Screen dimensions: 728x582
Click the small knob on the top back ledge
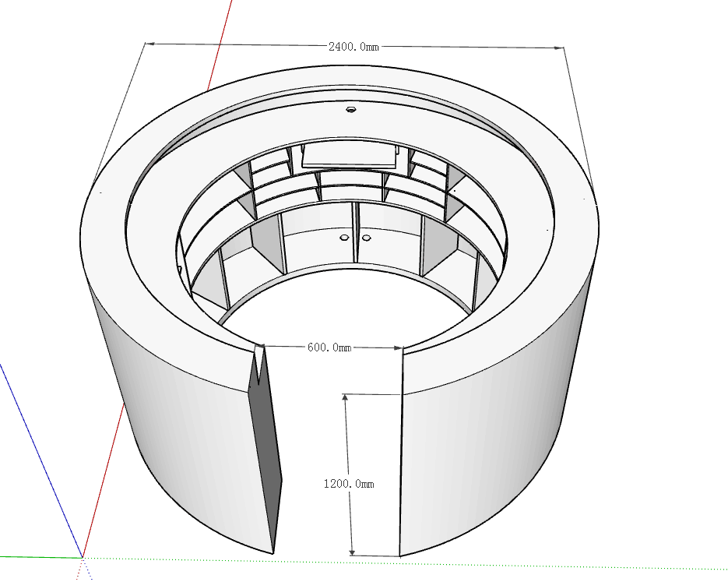coord(351,110)
